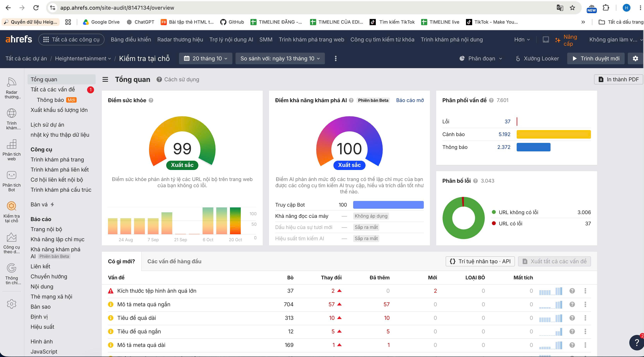Toggle the hamburger menu beside Tổng quan
Image resolution: width=644 pixels, height=357 pixels.
point(105,80)
